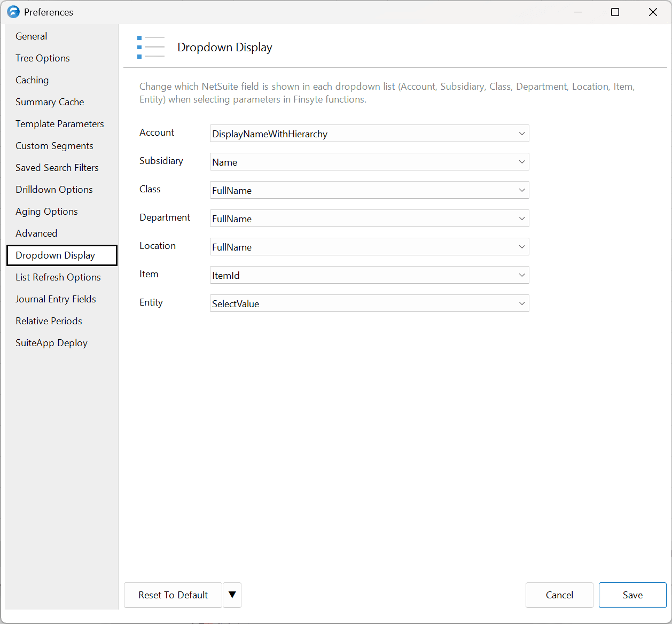Save the preferences

[632, 595]
